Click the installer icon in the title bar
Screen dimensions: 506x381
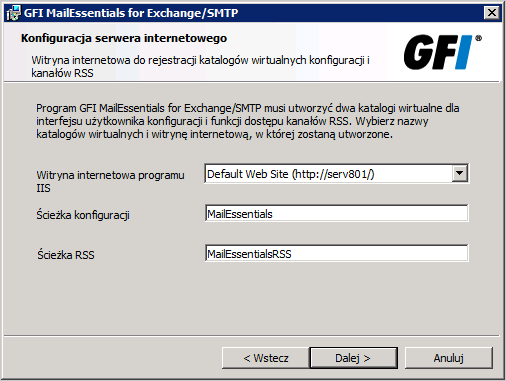(x=13, y=13)
